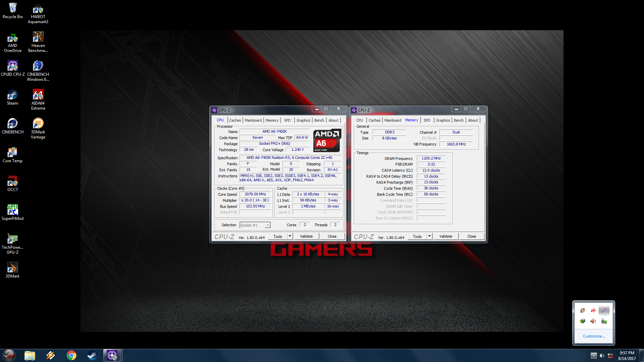Image resolution: width=644 pixels, height=362 pixels.
Task: Click the volume speaker icon in the taskbar tray
Action: [x=602, y=356]
